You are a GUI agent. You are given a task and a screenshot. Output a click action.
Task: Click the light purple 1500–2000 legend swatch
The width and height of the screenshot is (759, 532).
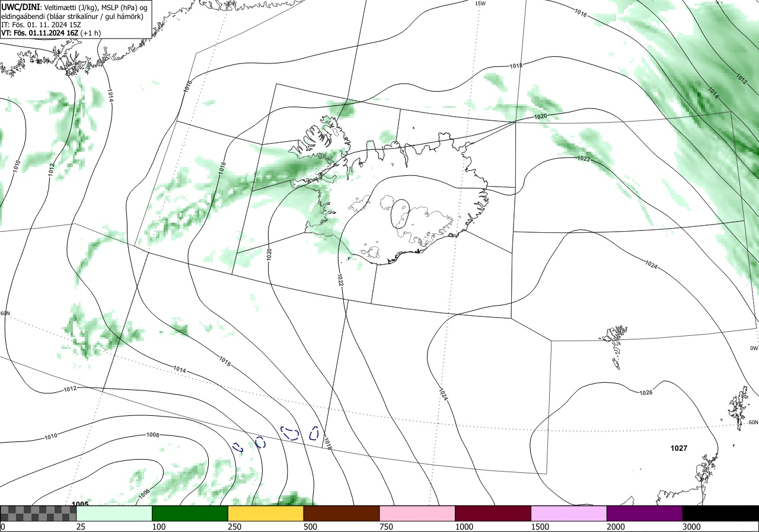pos(569,513)
